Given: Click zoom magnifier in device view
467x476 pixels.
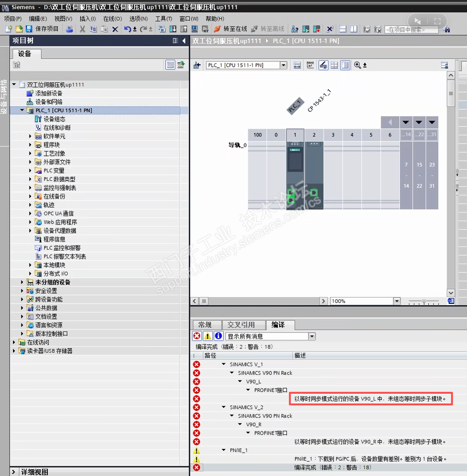Looking at the screenshot, I should click(x=357, y=65).
